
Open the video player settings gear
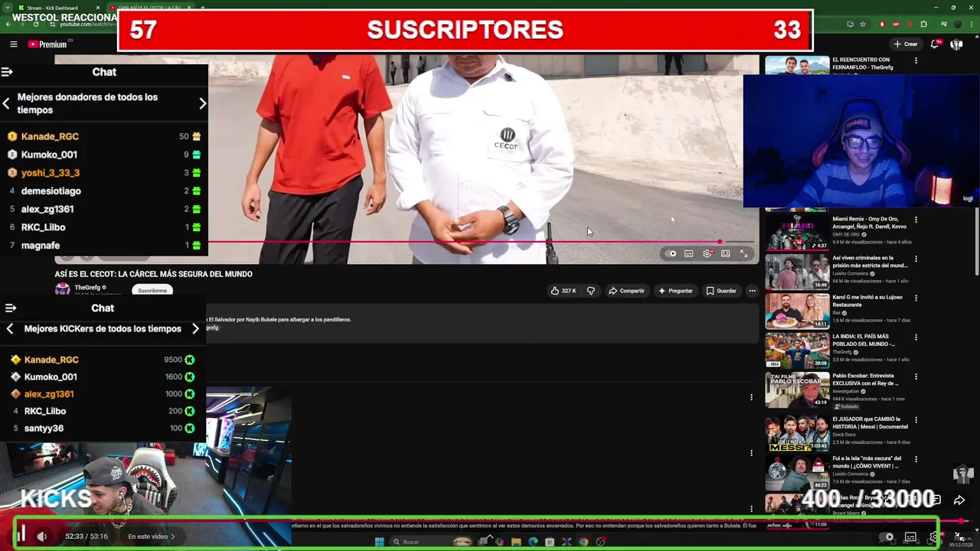pos(707,253)
